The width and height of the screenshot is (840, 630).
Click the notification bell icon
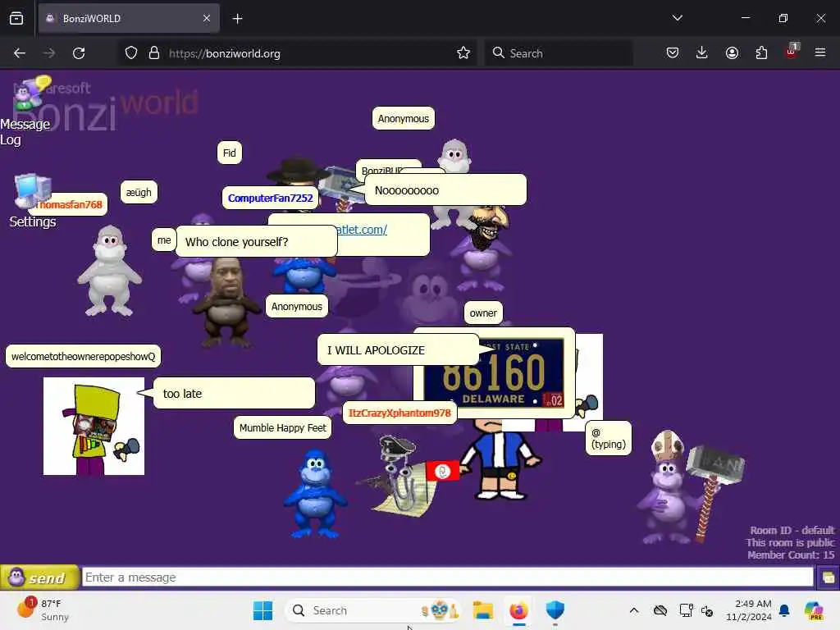pyautogui.click(x=784, y=610)
